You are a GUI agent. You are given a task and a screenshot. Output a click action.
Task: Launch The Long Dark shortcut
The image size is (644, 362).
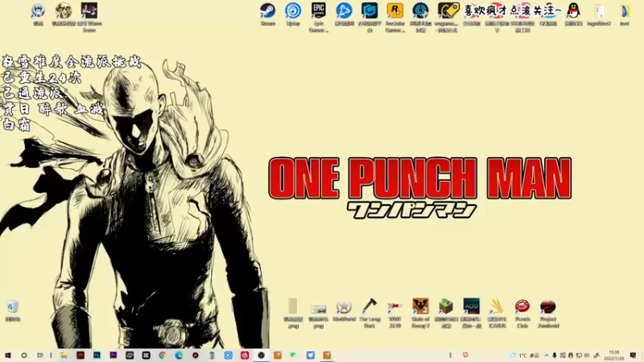tap(369, 313)
